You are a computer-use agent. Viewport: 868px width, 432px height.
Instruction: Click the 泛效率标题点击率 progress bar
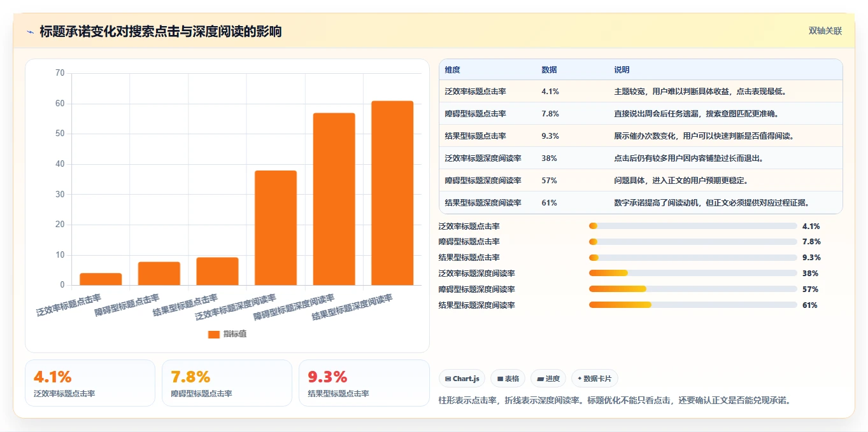tap(693, 226)
